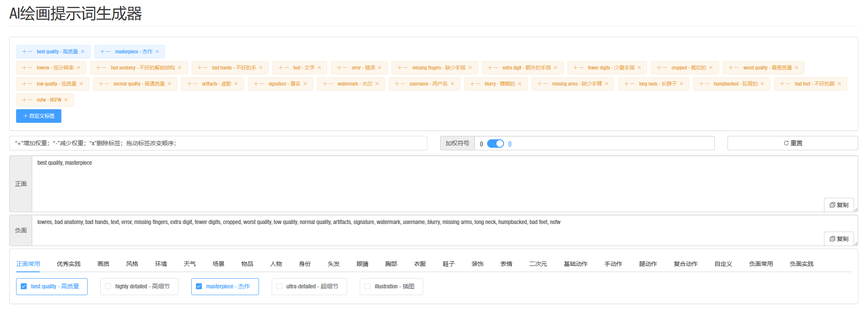
Task: Select the 负面常用 tab
Action: (x=761, y=264)
